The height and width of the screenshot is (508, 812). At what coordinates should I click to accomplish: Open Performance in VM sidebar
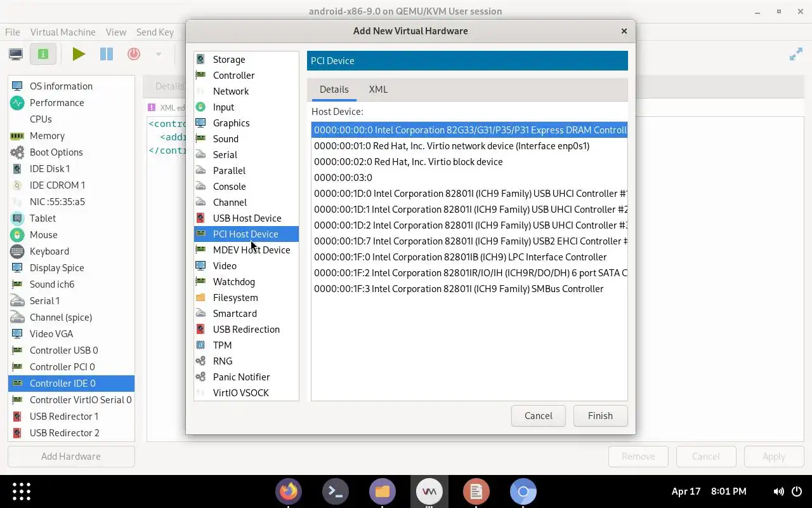click(x=71, y=103)
